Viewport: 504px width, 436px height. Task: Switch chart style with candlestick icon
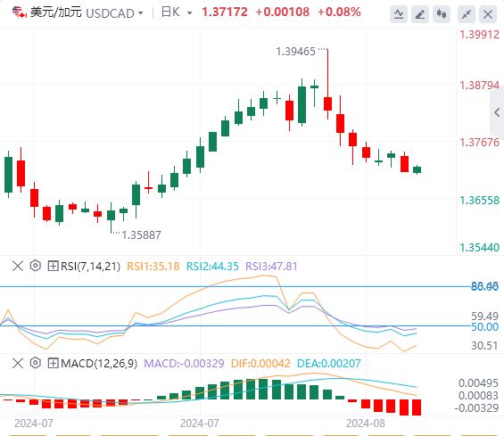(442, 14)
